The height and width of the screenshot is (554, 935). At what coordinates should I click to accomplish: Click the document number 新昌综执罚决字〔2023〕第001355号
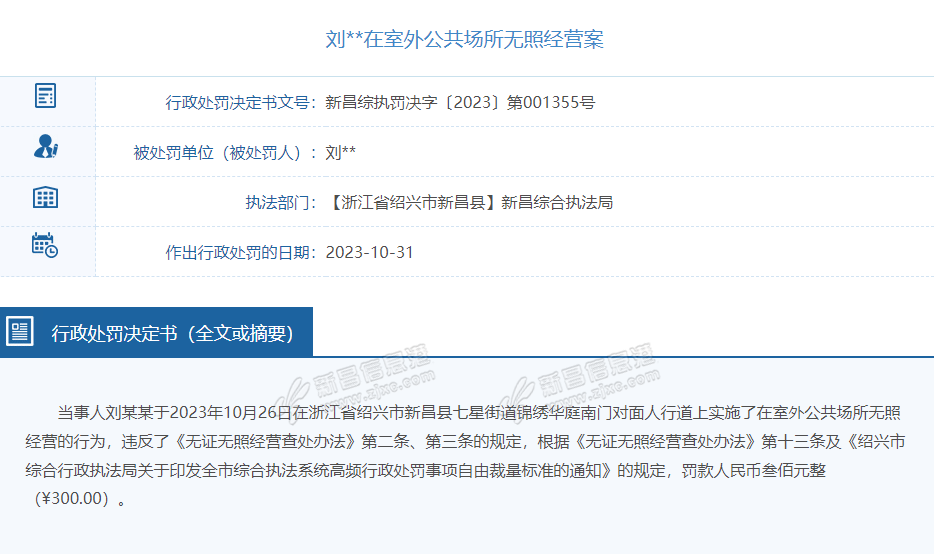tap(460, 102)
